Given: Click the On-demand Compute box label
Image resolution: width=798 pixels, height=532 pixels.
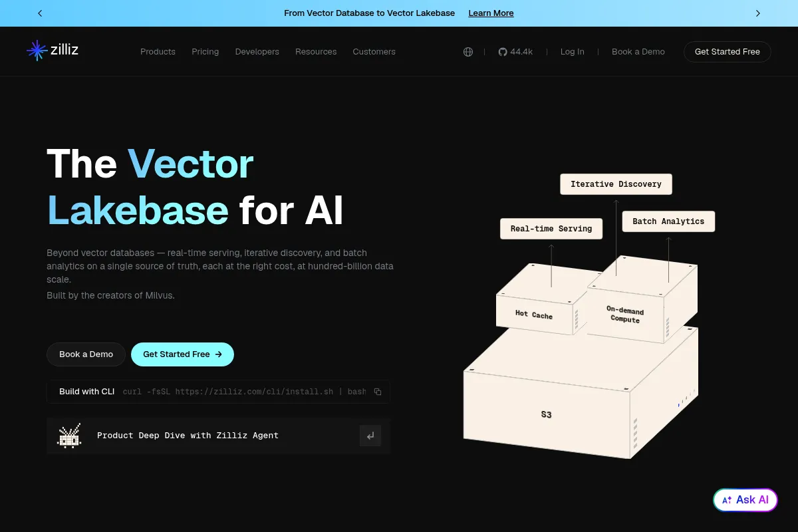Looking at the screenshot, I should (625, 315).
